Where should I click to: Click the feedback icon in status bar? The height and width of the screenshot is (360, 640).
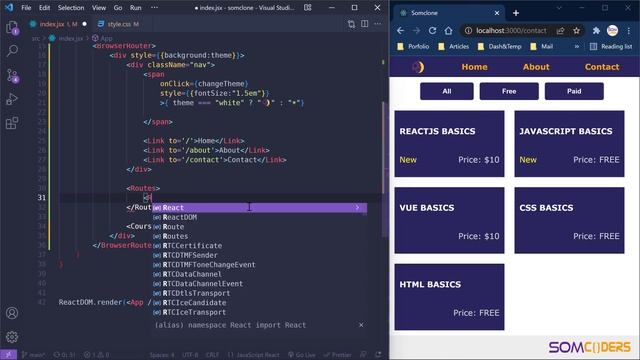pyautogui.click(x=363, y=355)
